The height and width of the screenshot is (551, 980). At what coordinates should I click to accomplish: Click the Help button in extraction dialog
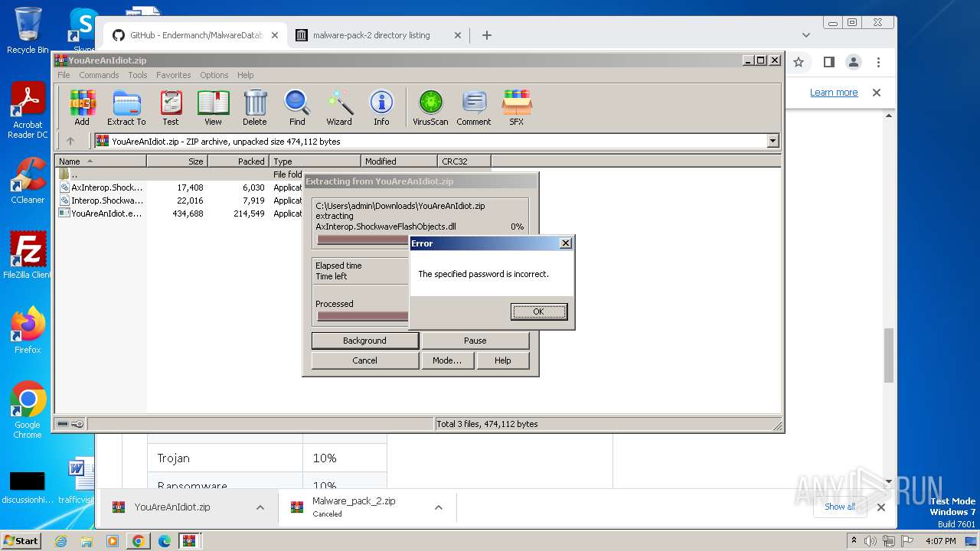point(502,360)
